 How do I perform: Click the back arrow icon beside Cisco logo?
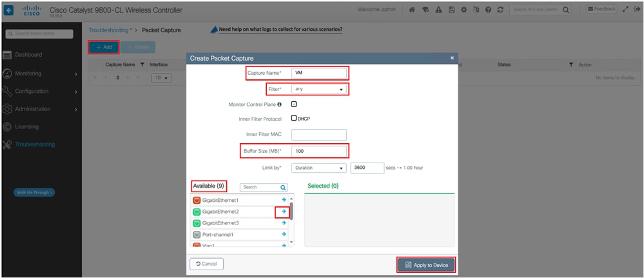pos(8,10)
